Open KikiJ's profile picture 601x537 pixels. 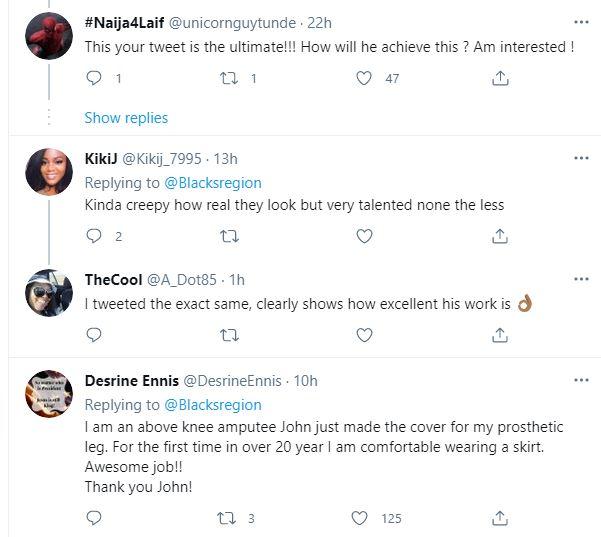pyautogui.click(x=48, y=172)
